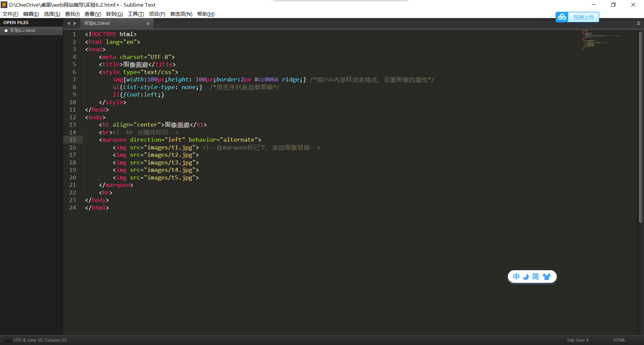This screenshot has width=644, height=345.
Task: Click line number 15 in gutter
Action: pos(72,140)
